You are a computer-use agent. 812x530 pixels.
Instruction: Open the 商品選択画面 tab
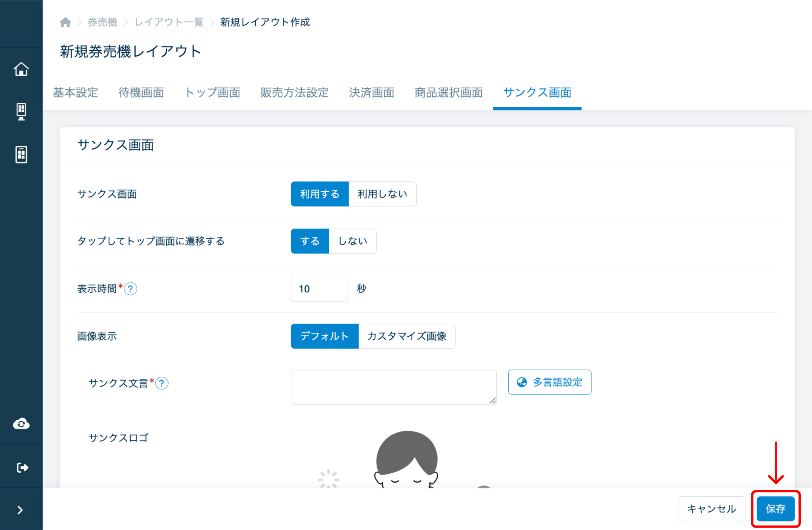point(448,93)
